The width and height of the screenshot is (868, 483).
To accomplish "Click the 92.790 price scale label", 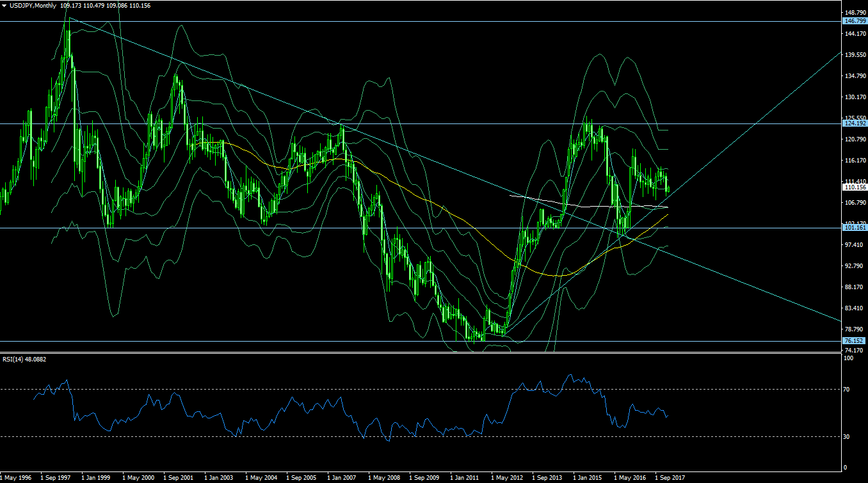I will click(855, 265).
